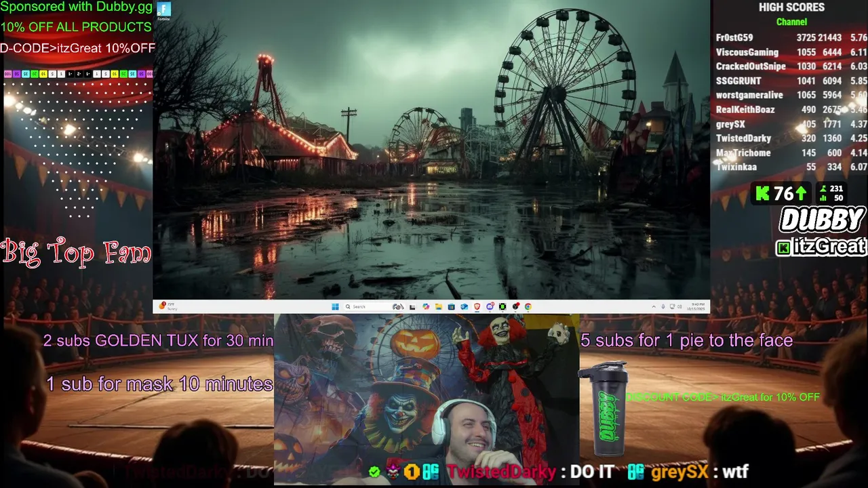Viewport: 868px width, 488px height.
Task: Click the Dubby shaker bottle image
Action: click(602, 409)
